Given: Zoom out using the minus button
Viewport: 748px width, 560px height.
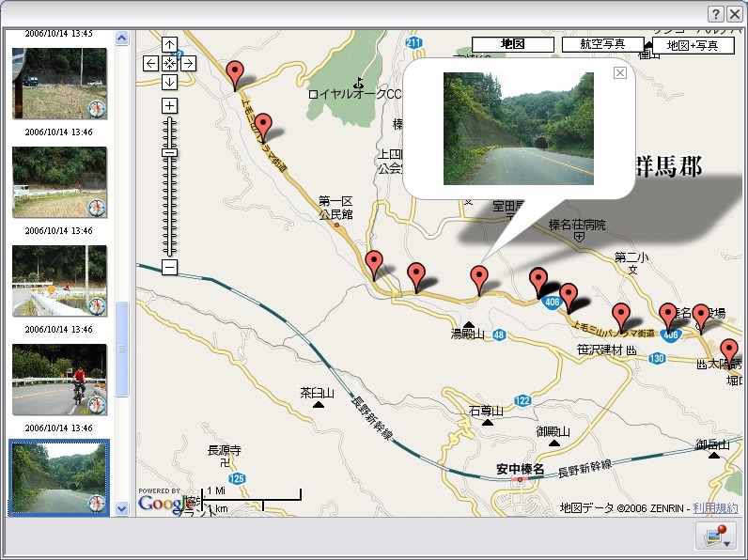Looking at the screenshot, I should point(169,268).
